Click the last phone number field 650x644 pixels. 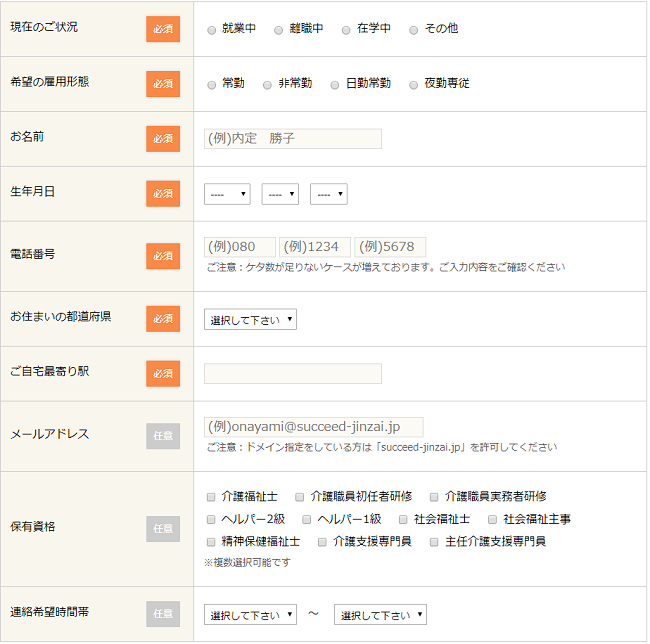pyautogui.click(x=390, y=247)
